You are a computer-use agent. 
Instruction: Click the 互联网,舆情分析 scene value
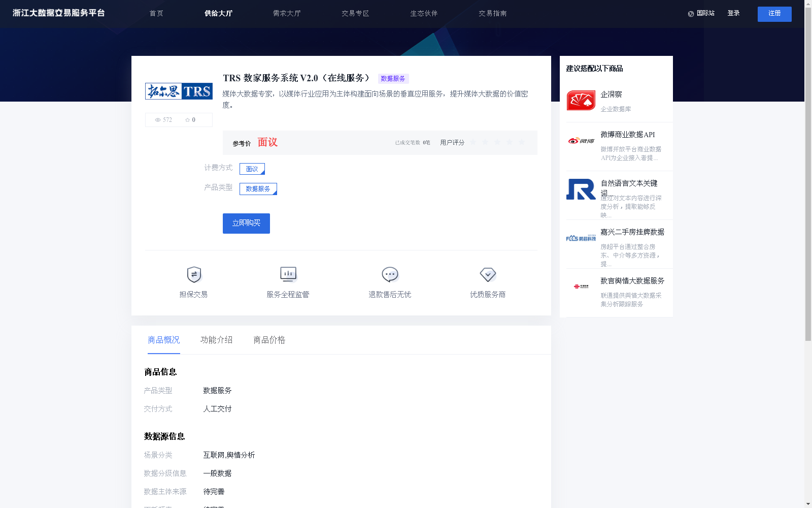[229, 455]
